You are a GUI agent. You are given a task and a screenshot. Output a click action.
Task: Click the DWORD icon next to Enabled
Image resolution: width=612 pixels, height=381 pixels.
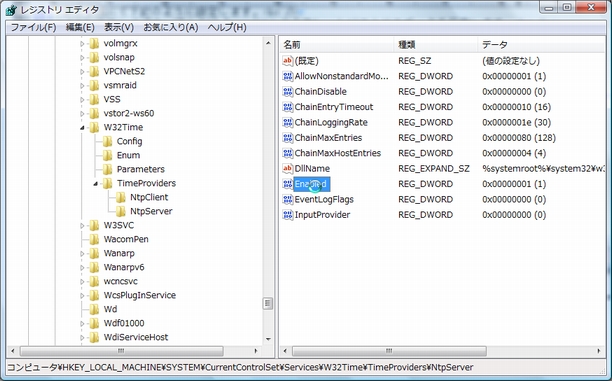pos(288,184)
